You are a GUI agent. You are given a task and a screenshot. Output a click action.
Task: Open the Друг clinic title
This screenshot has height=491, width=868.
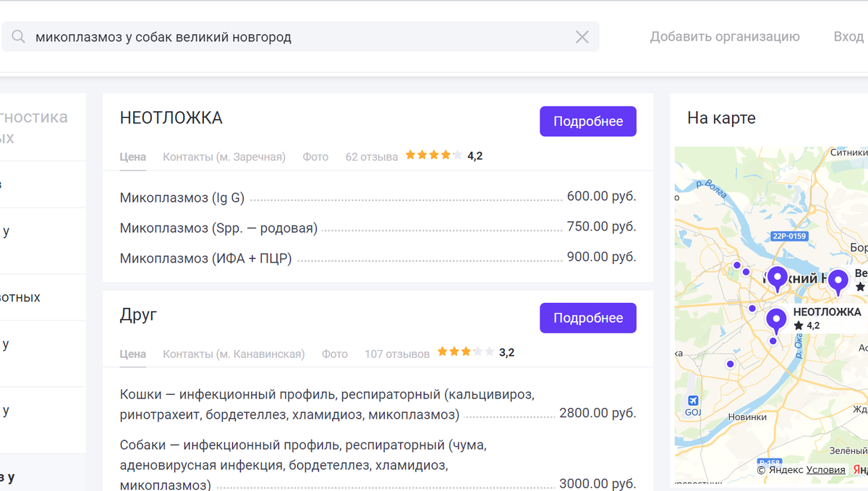point(138,315)
